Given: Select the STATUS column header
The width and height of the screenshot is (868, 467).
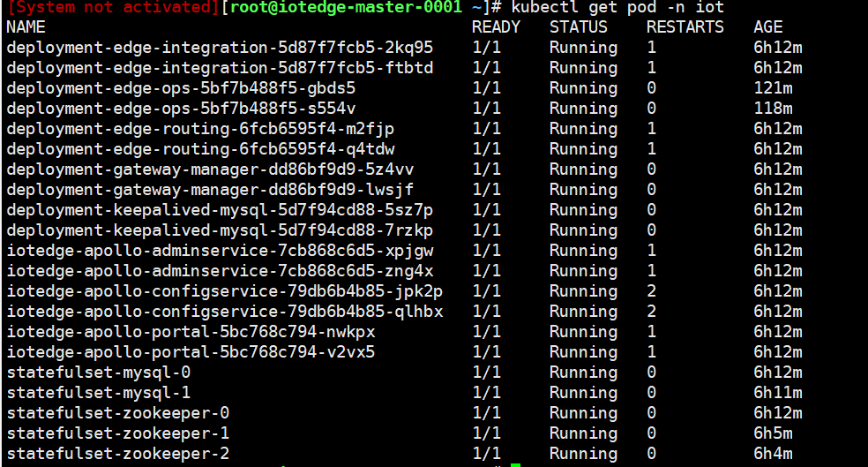Looking at the screenshot, I should 579,27.
